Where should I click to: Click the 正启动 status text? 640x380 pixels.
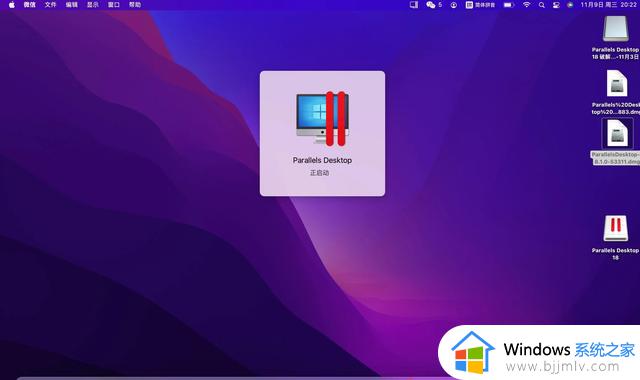click(320, 173)
